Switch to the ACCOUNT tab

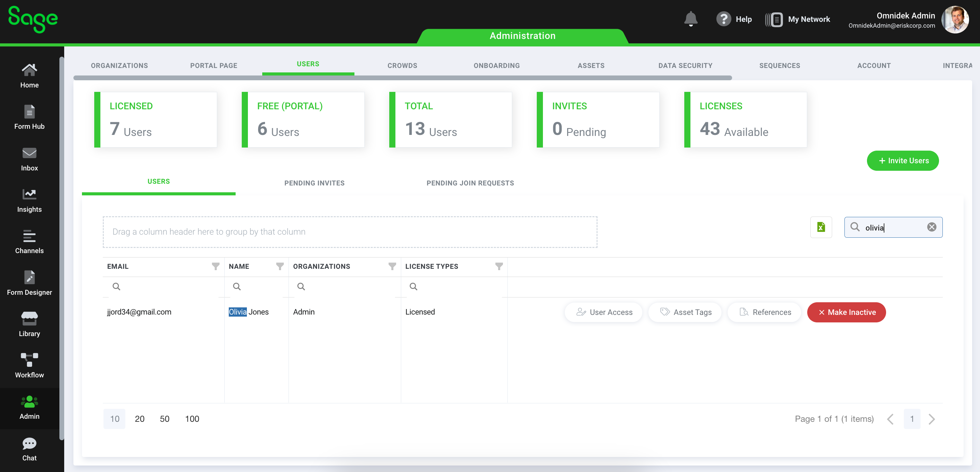pos(874,66)
